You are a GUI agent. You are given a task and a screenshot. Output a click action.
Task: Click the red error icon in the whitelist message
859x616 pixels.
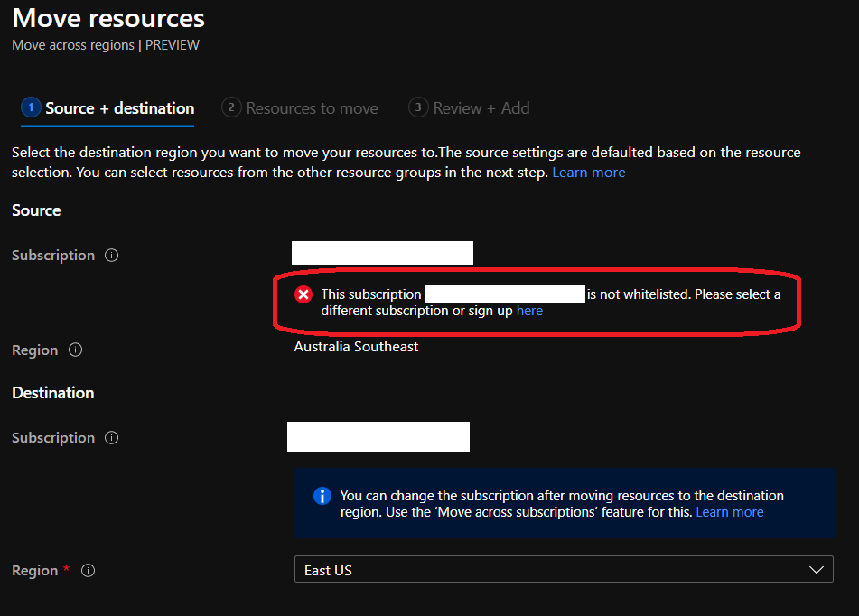[x=303, y=294]
